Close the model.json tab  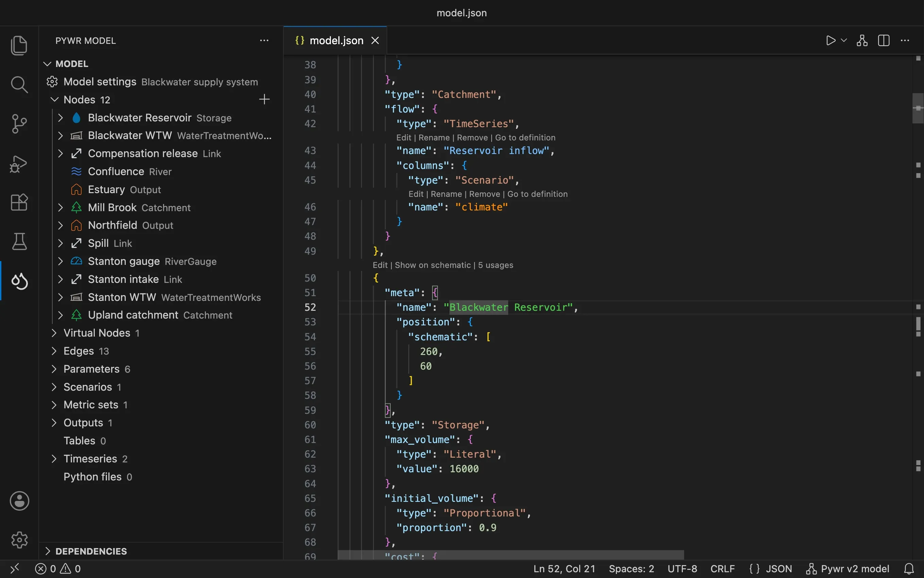pos(375,40)
